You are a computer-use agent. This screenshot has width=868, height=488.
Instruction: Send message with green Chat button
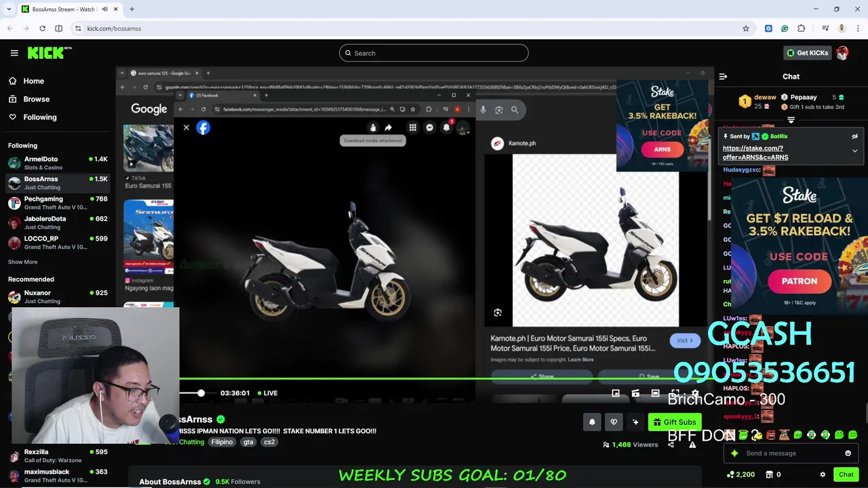846,474
